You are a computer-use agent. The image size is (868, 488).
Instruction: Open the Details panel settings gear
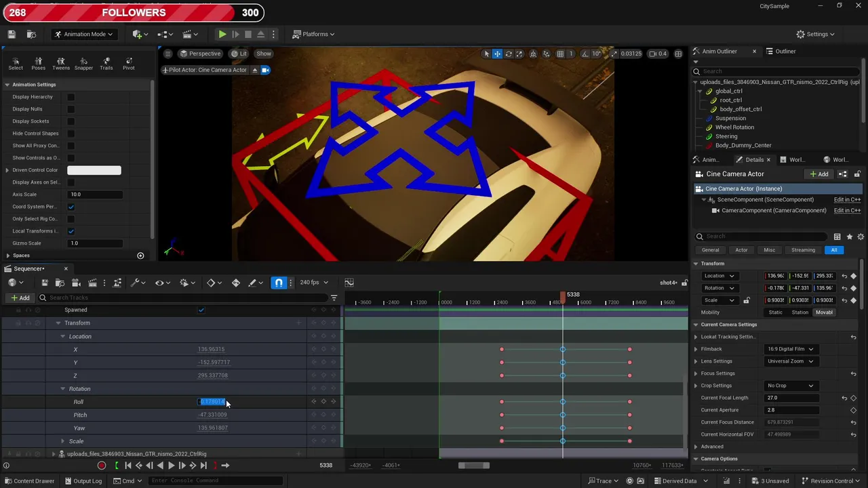pyautogui.click(x=861, y=237)
